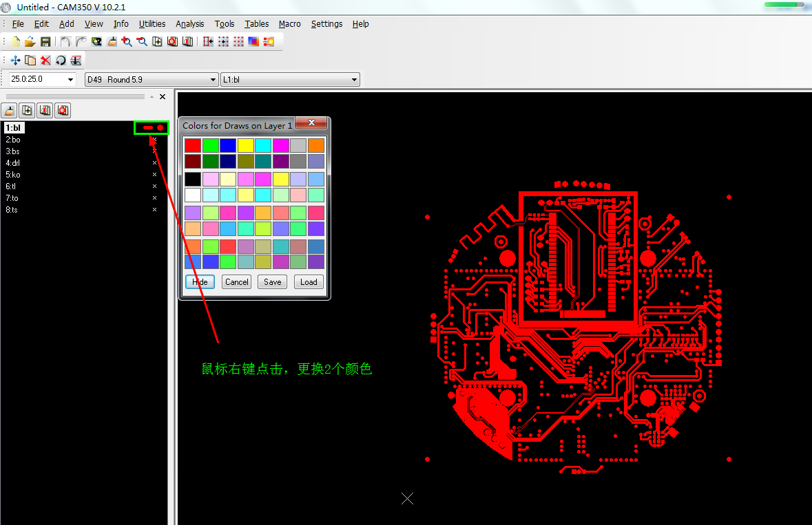Redraw view with main toolbar broom icon
Viewport: 812px width, 525px height.
pyautogui.click(x=112, y=42)
